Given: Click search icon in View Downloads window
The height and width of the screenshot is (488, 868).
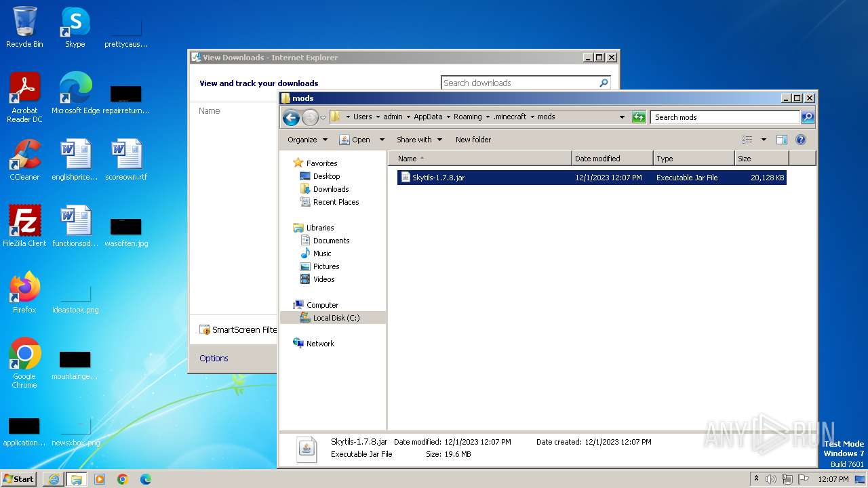Looking at the screenshot, I should [604, 83].
